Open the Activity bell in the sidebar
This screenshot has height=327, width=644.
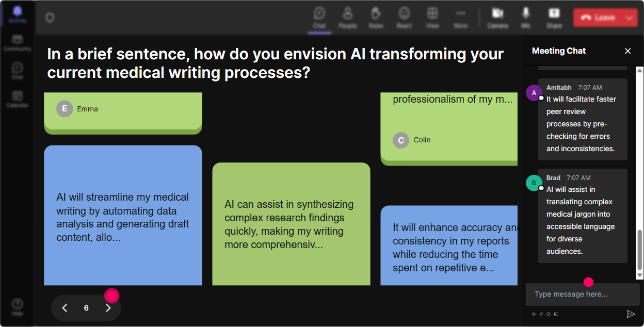(18, 14)
